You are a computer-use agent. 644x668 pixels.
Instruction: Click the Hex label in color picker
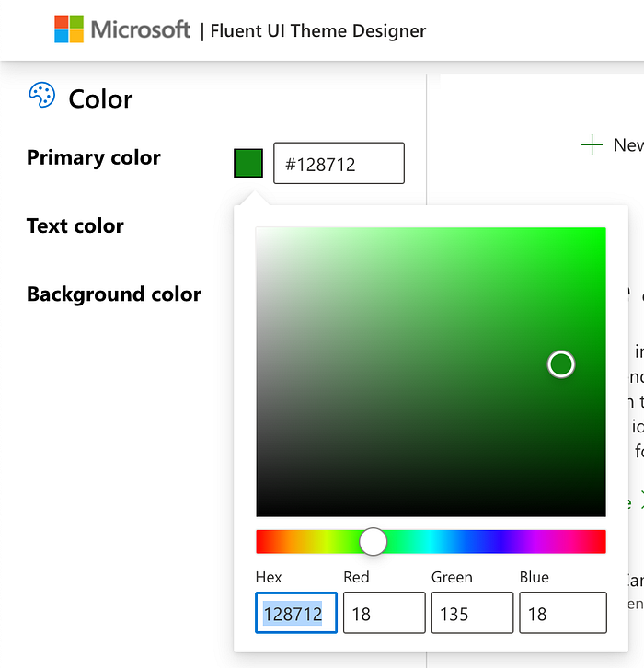click(x=269, y=577)
